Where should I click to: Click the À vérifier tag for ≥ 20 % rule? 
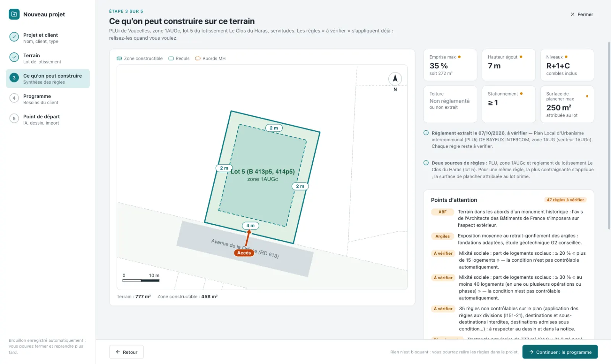pyautogui.click(x=443, y=254)
